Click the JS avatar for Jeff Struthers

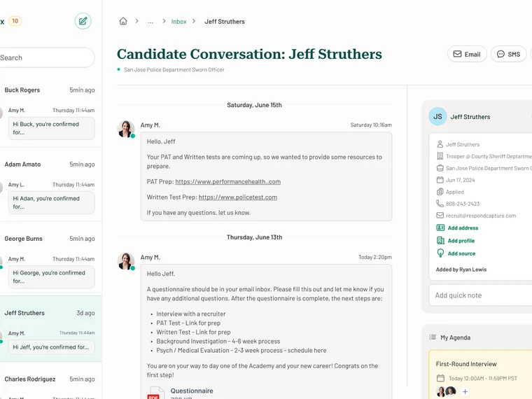click(x=437, y=117)
